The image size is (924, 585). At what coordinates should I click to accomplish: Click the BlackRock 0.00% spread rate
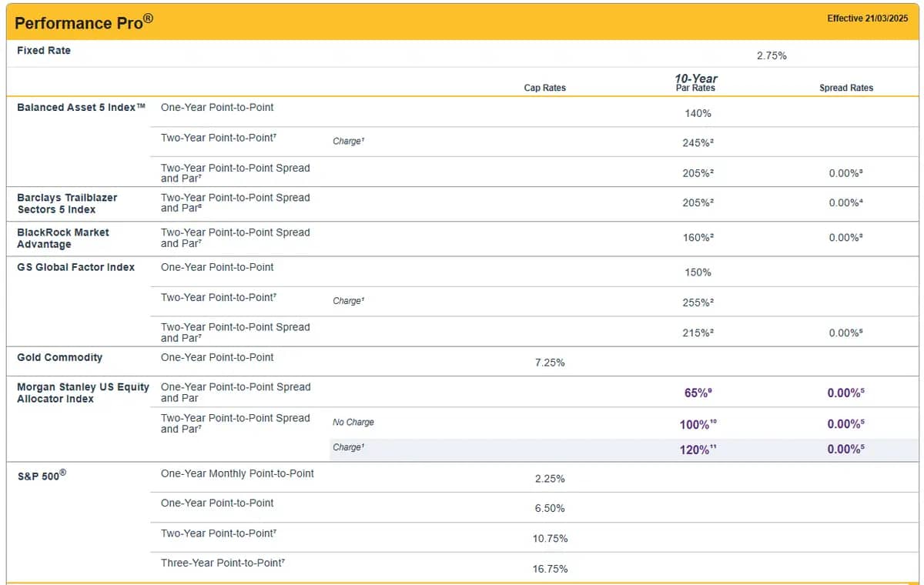[845, 238]
